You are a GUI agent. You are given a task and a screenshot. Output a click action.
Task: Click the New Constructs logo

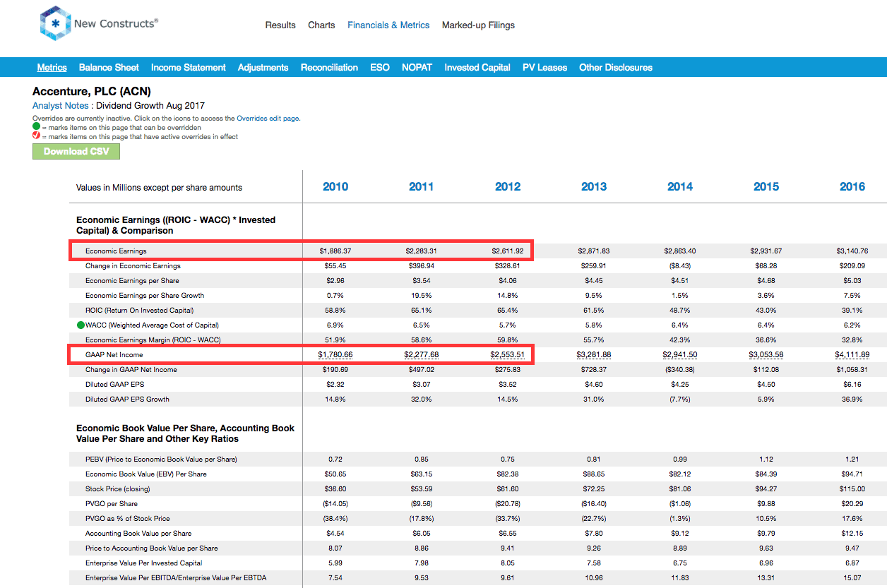click(x=99, y=24)
